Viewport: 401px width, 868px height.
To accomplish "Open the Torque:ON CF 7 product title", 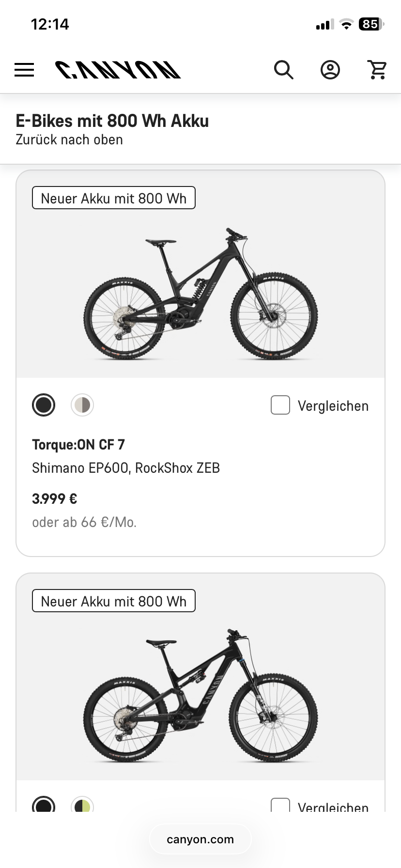I will coord(78,444).
